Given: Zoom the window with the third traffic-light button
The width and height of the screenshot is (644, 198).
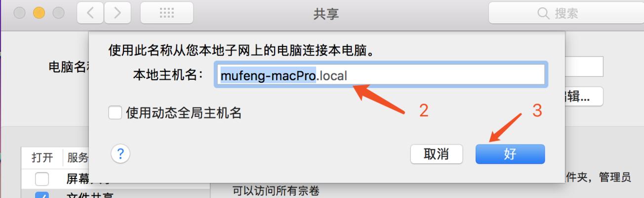Looking at the screenshot, I should point(58,13).
